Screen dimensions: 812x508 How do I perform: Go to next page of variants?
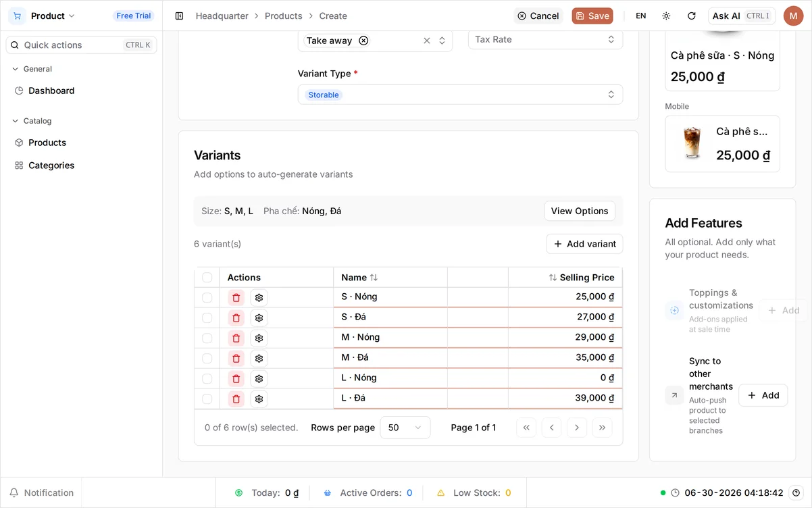(x=577, y=428)
